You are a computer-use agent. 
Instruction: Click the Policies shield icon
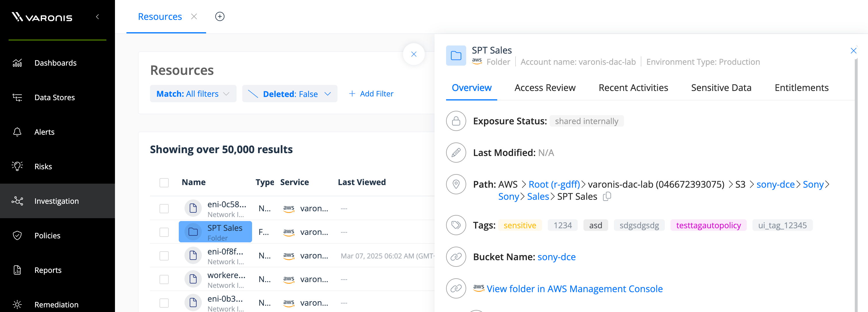(x=17, y=235)
